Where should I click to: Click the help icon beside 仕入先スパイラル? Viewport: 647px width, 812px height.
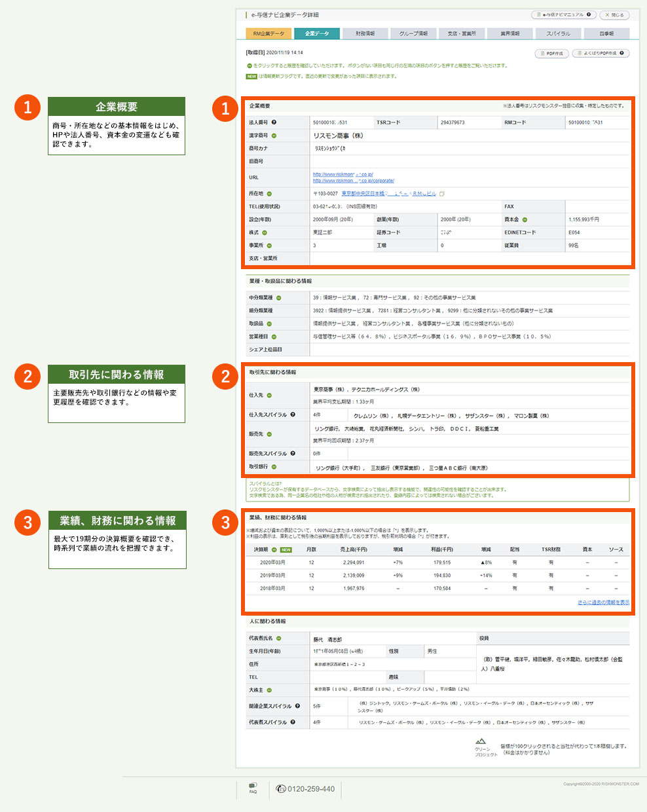pyautogui.click(x=293, y=415)
